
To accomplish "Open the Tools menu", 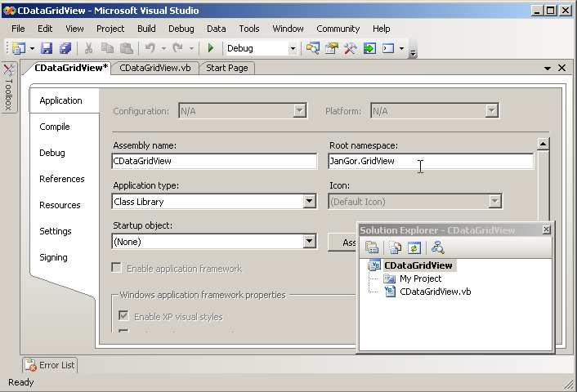I will [x=249, y=29].
